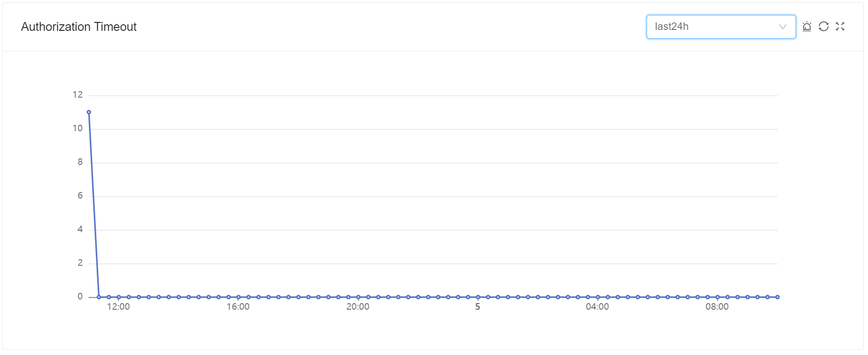Image resolution: width=868 pixels, height=355 pixels.
Task: Click the data point above the 20:00 label
Action: coord(358,297)
